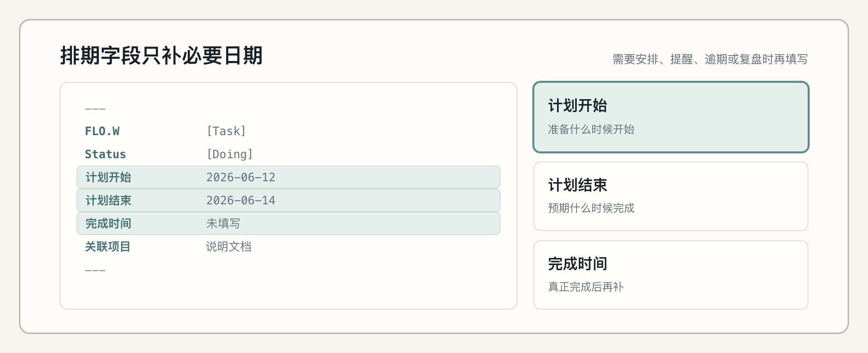Click the [Task] value next to FLO.W
Viewport: 868px width, 353px height.
point(226,131)
